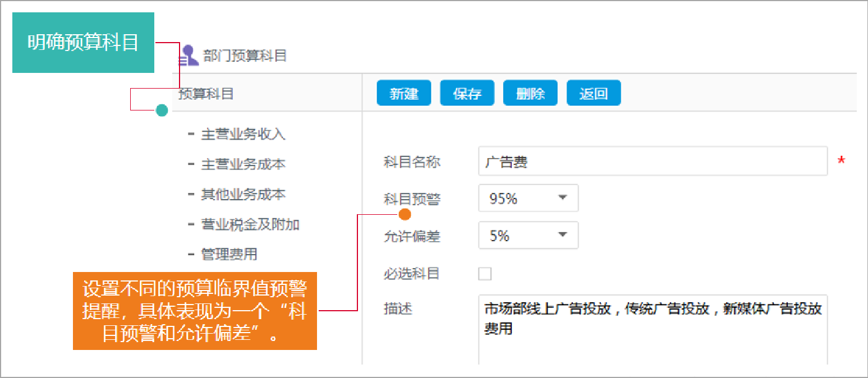Screen dimensions: 868x378
Task: Open the 科目预警 dropdown showing 95%
Action: pos(527,198)
